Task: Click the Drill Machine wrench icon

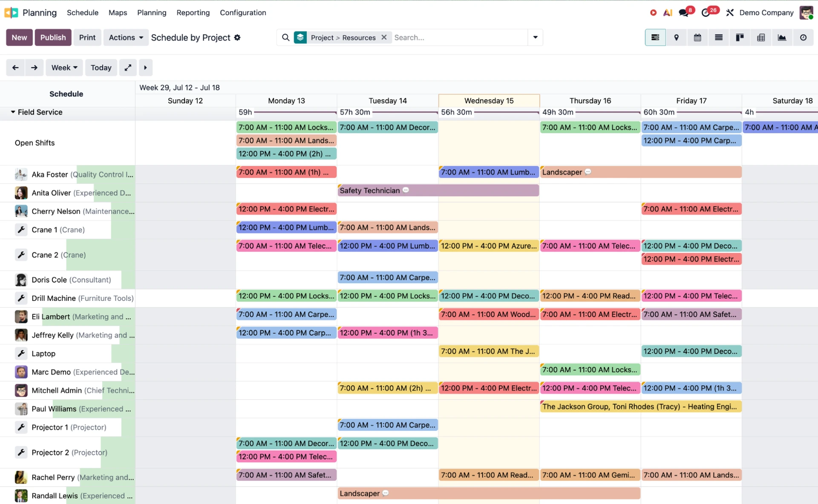Action: 21,298
